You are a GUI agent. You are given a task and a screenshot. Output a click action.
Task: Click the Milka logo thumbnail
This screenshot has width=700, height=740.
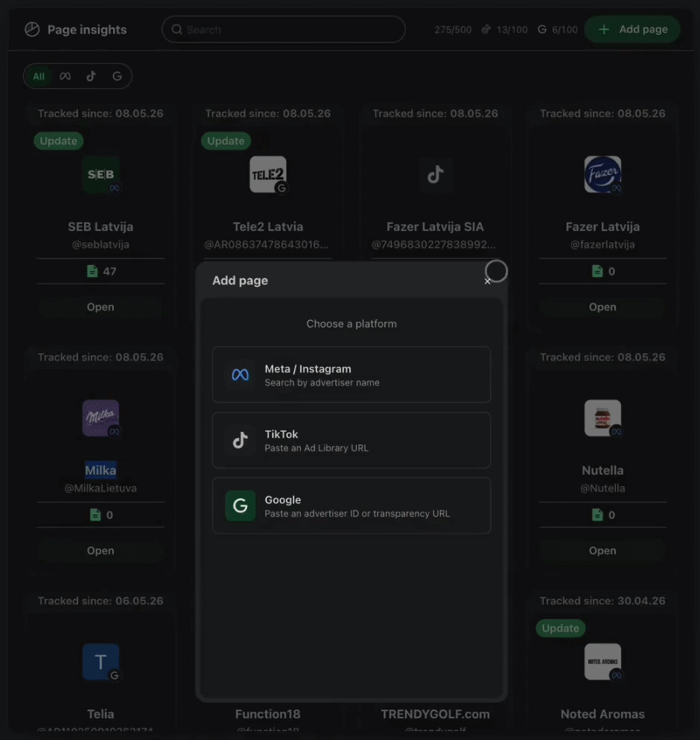click(101, 418)
